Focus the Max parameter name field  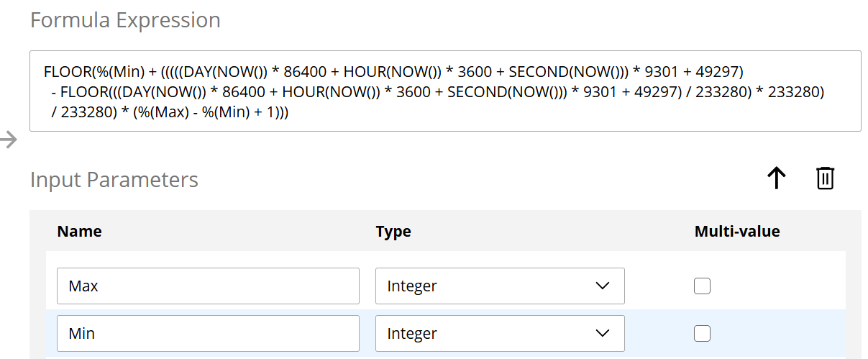pos(208,286)
